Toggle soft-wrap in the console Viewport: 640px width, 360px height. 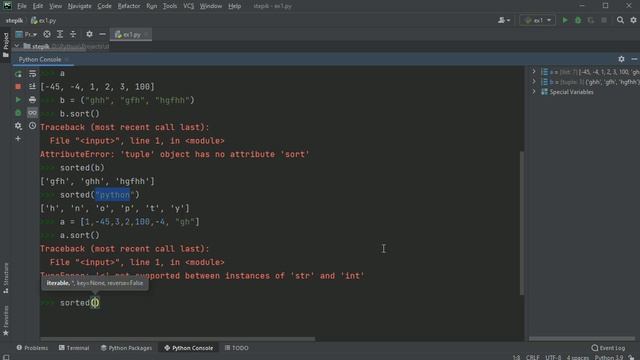(x=32, y=74)
